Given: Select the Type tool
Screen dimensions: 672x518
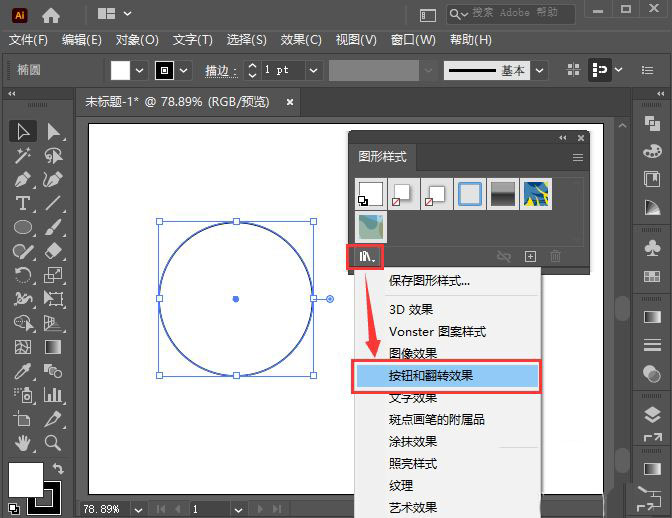Looking at the screenshot, I should [x=23, y=204].
